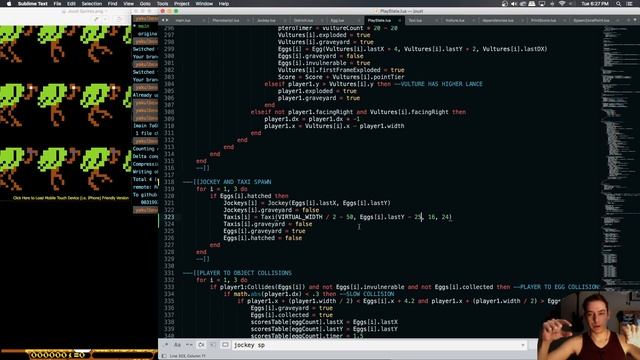This screenshot has height=360, width=640.
Task: Open the tab overflow dropdown at tab bar right
Action: point(635,20)
